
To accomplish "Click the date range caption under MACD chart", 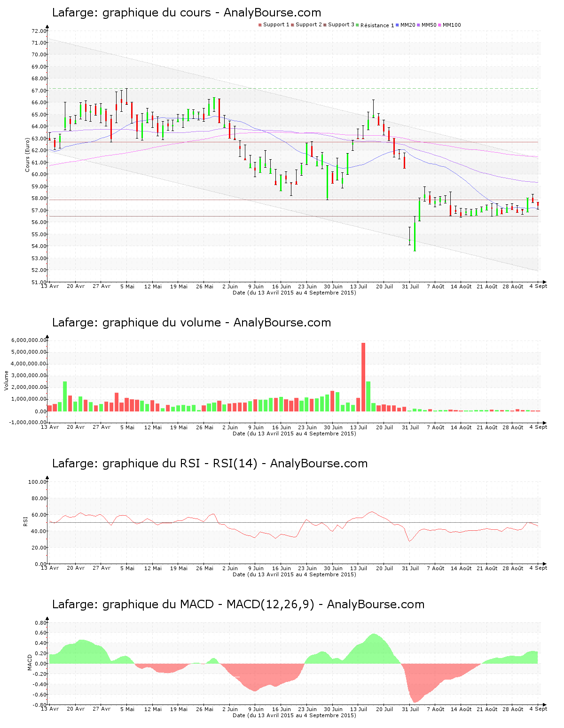I will click(x=294, y=715).
